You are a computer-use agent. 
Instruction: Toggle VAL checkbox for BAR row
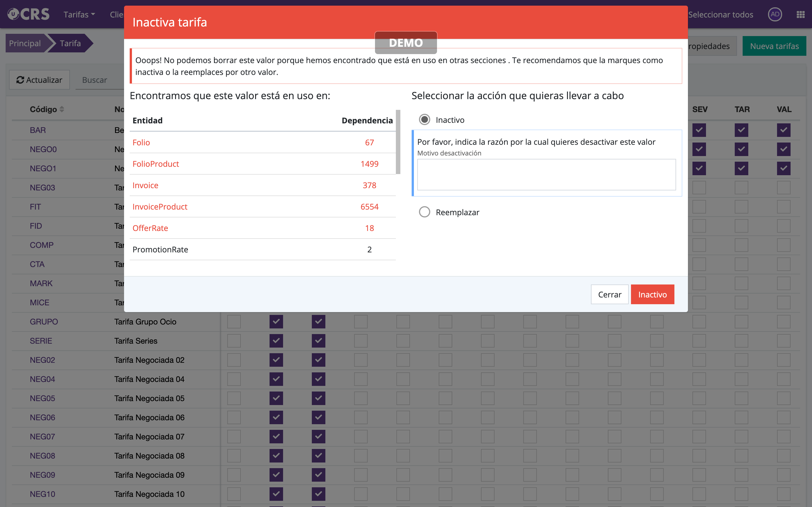pyautogui.click(x=784, y=130)
